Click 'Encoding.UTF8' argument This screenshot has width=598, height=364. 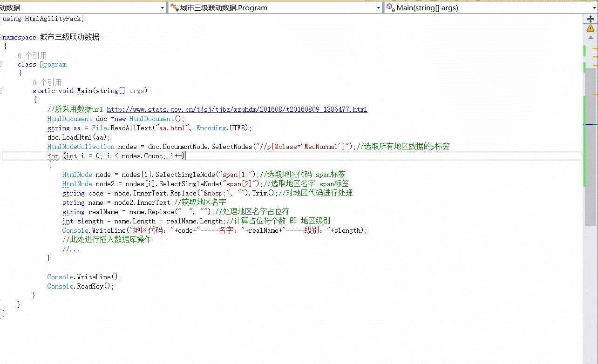pos(222,128)
